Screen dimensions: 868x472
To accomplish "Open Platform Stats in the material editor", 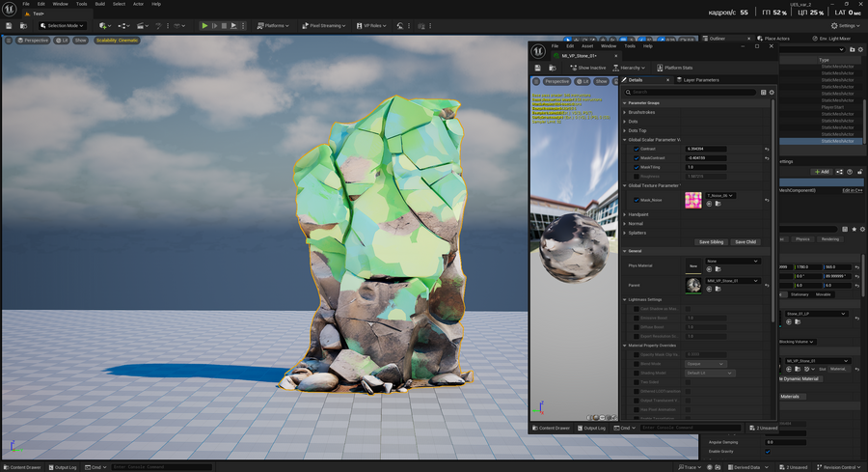I will 675,68.
